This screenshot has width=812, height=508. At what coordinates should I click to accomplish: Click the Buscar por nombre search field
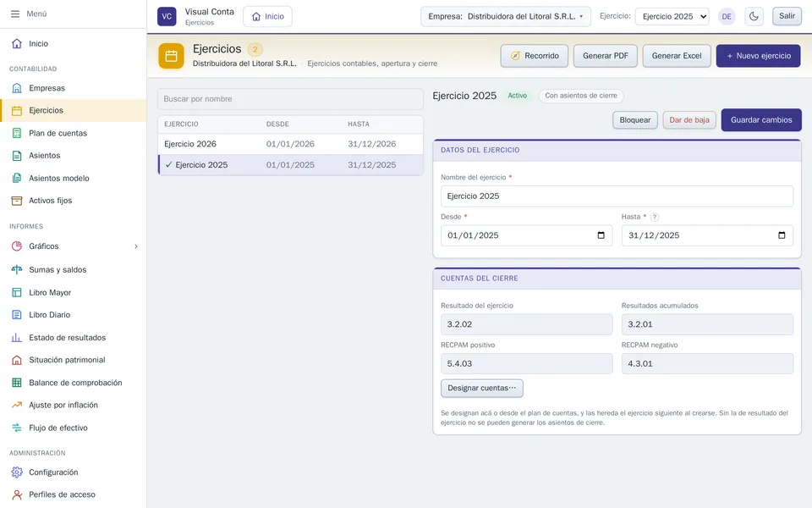(x=290, y=99)
